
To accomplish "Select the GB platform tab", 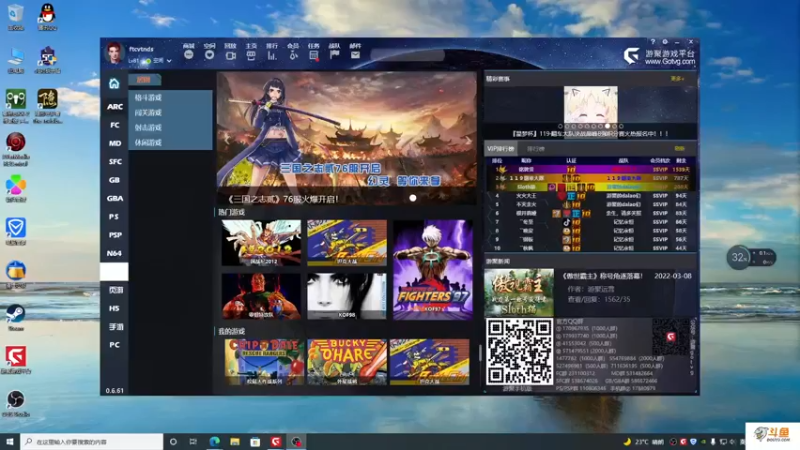I will [x=114, y=180].
